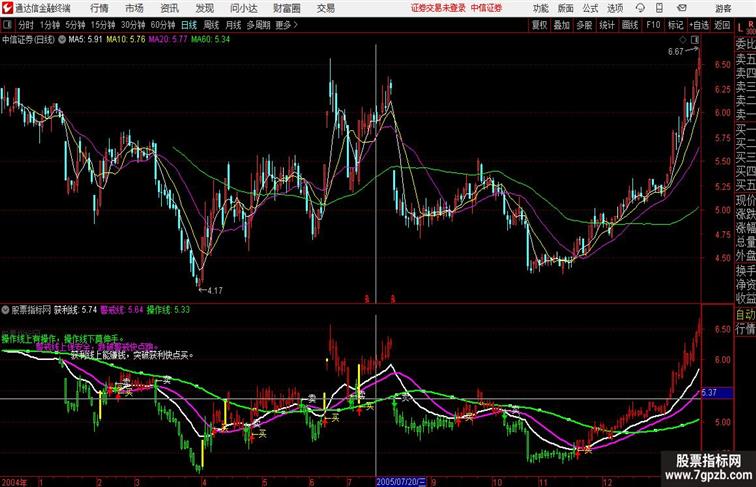Click the diamond icon above the chart
The width and height of the screenshot is (756, 487).
(x=683, y=39)
